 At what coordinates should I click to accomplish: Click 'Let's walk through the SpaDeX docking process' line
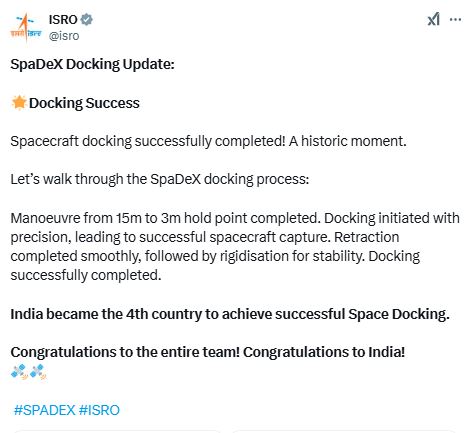pos(160,179)
